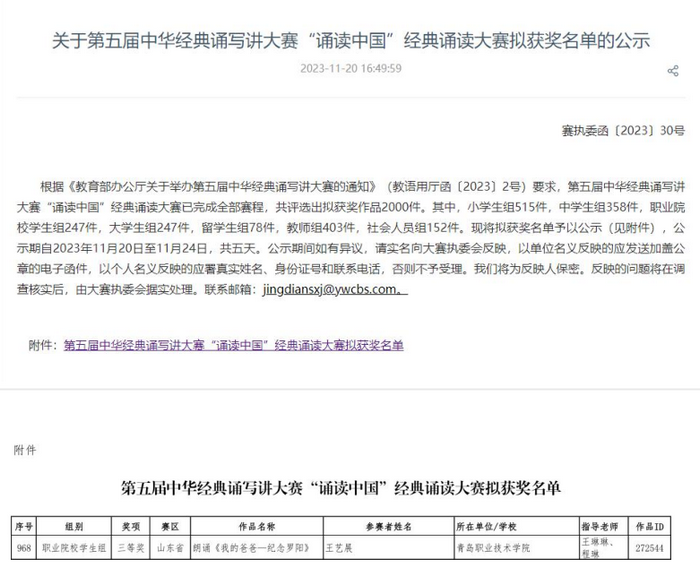The width and height of the screenshot is (700, 585).
Task: Click the 所在单位/学校 column header
Action: pos(516,526)
